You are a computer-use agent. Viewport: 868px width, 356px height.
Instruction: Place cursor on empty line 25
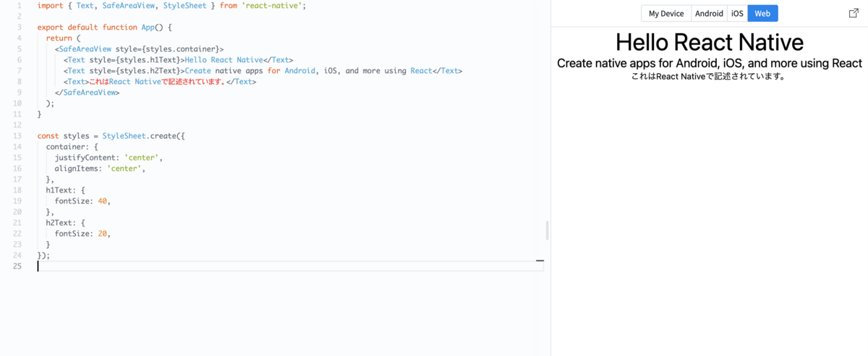[290, 266]
